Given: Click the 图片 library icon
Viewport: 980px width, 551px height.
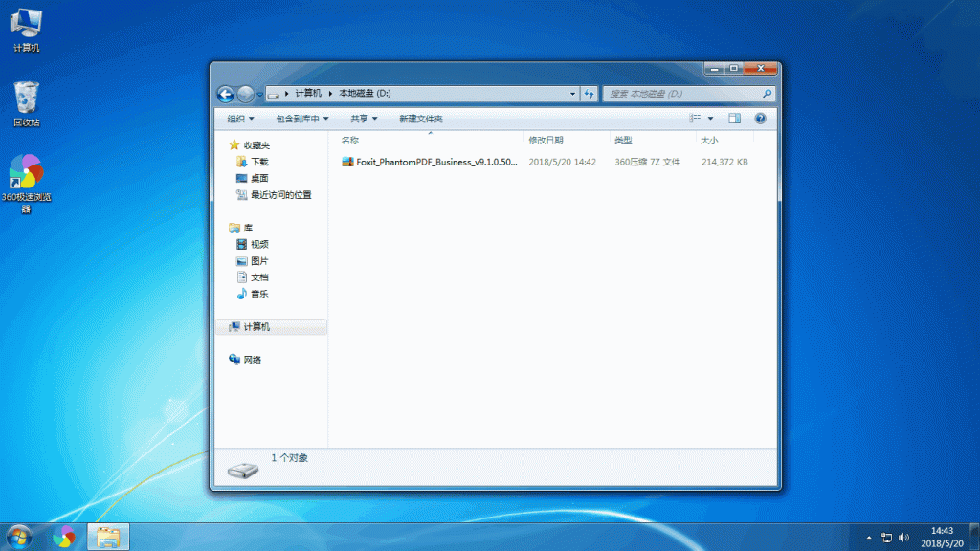Looking at the screenshot, I should [x=242, y=261].
